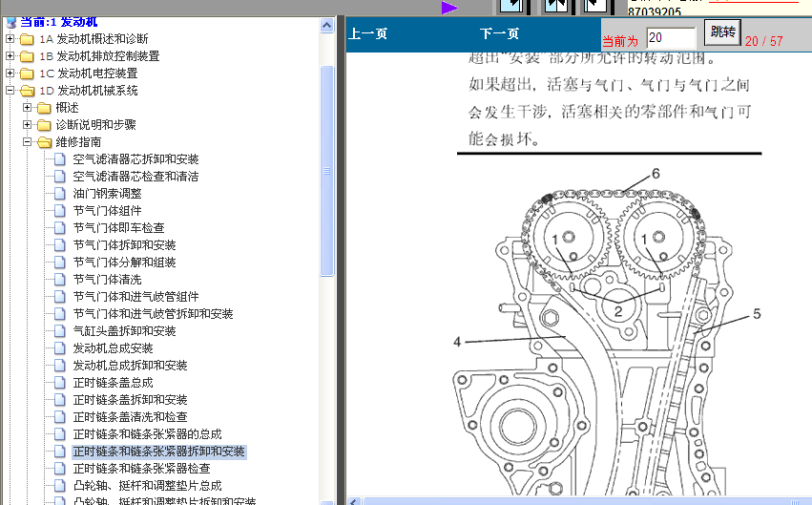The height and width of the screenshot is (505, 812).
Task: Expand the 1C 发动机电控装置 tree node
Action: pos(10,74)
